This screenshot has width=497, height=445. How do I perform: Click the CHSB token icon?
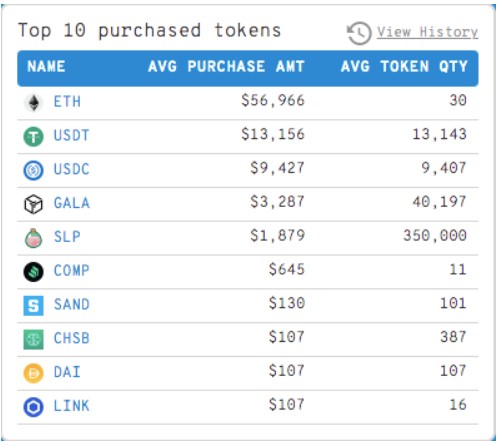33,339
